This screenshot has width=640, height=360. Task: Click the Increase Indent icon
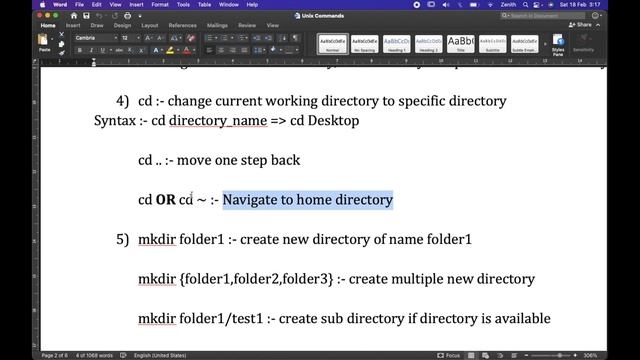[x=268, y=38]
